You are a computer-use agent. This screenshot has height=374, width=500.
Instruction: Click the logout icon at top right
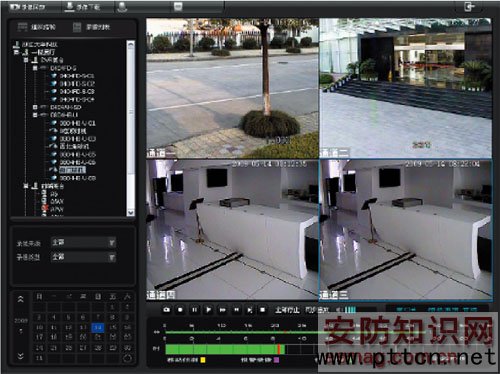click(x=469, y=7)
